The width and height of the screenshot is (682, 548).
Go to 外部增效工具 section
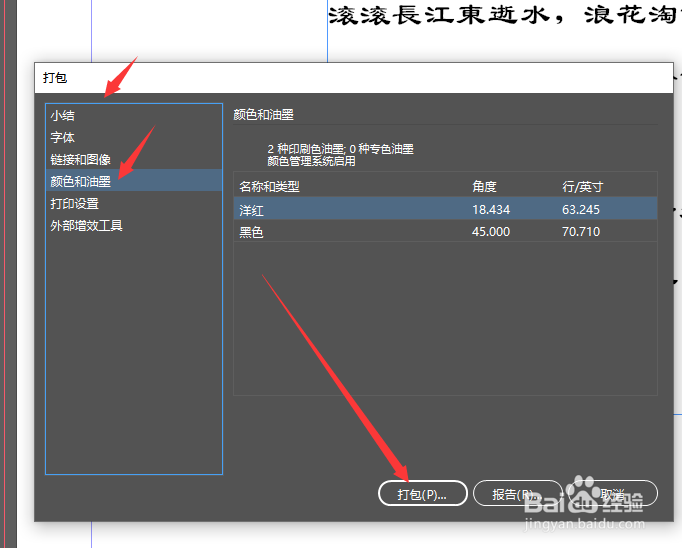(x=134, y=225)
